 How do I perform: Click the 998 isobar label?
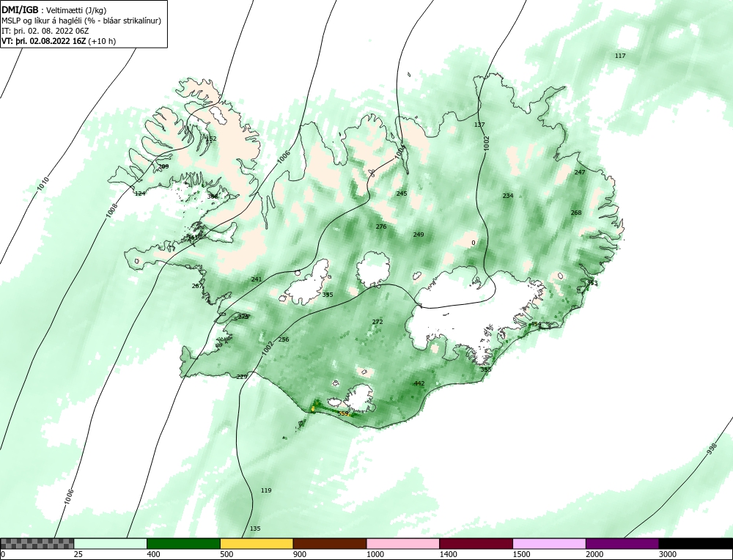pyautogui.click(x=711, y=449)
